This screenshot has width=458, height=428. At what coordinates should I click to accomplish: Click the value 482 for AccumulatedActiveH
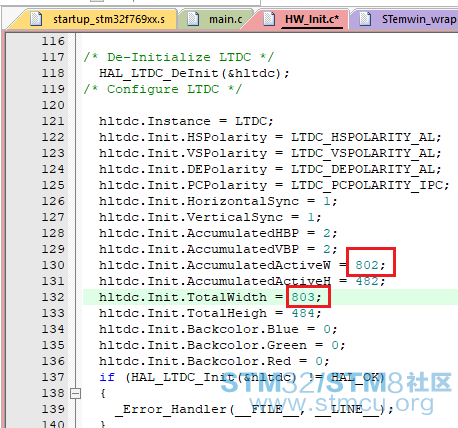click(x=367, y=281)
